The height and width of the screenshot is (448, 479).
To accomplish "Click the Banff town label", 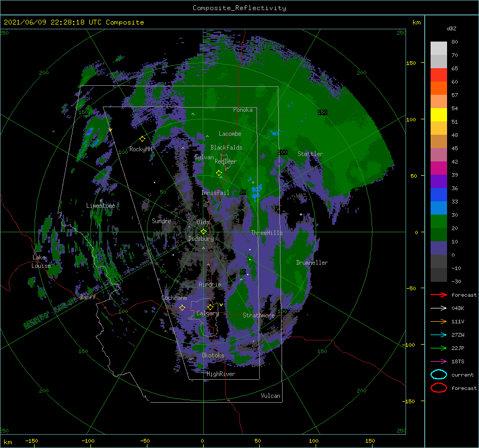I will point(88,297).
